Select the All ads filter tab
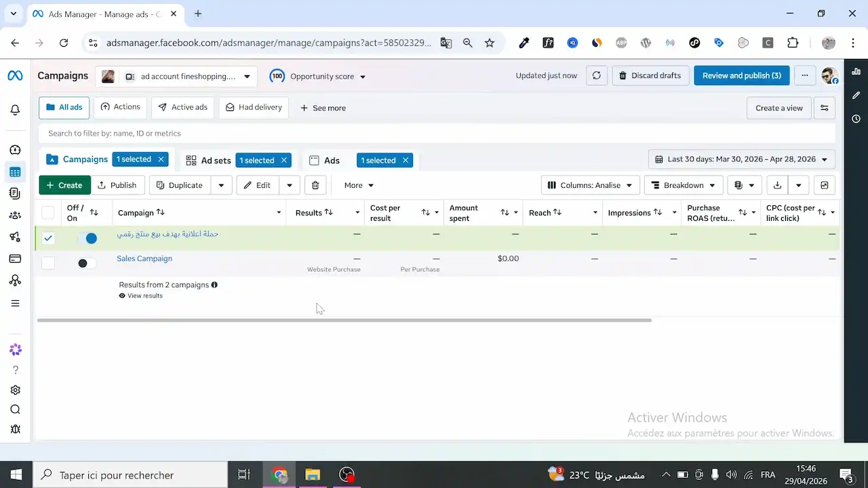Viewport: 868px width, 488px height. pos(64,108)
